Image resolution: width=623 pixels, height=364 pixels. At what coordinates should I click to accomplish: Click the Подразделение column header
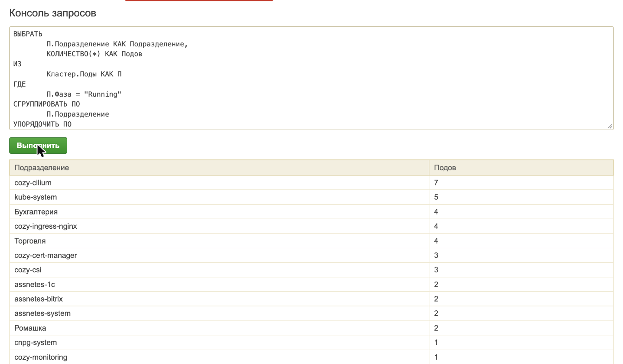pyautogui.click(x=219, y=168)
